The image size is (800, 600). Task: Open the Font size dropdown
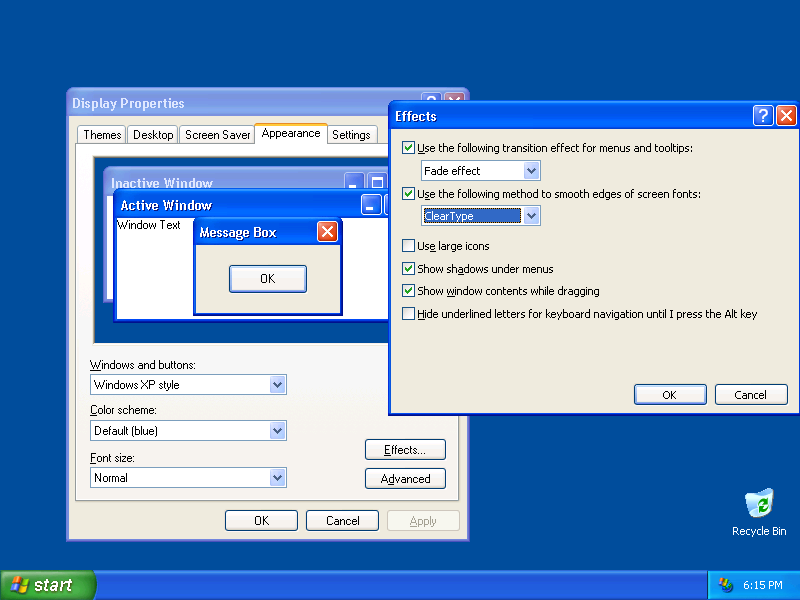tap(277, 478)
